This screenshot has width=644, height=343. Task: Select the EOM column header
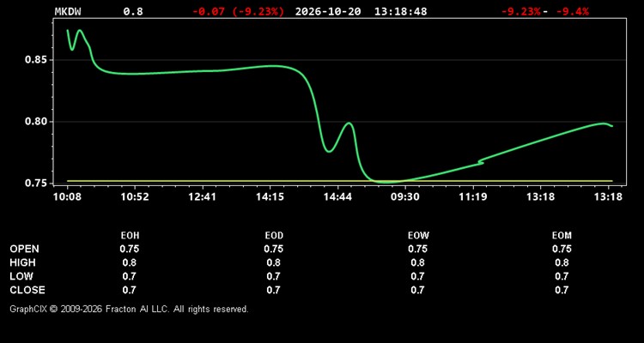click(562, 236)
